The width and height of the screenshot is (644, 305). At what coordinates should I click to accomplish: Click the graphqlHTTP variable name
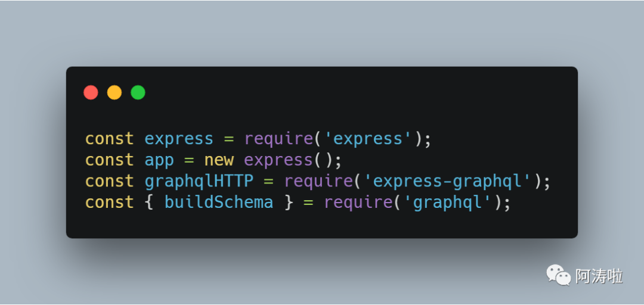pos(199,181)
